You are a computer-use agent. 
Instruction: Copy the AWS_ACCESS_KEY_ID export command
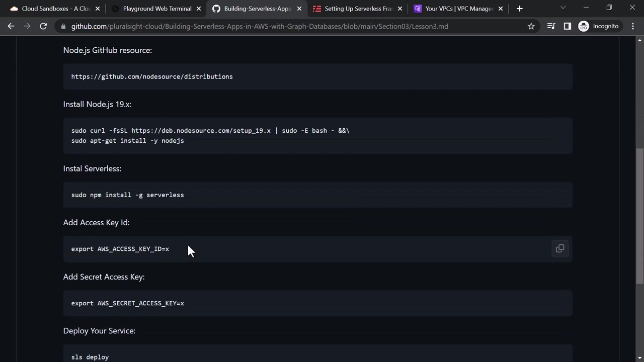[560, 248]
